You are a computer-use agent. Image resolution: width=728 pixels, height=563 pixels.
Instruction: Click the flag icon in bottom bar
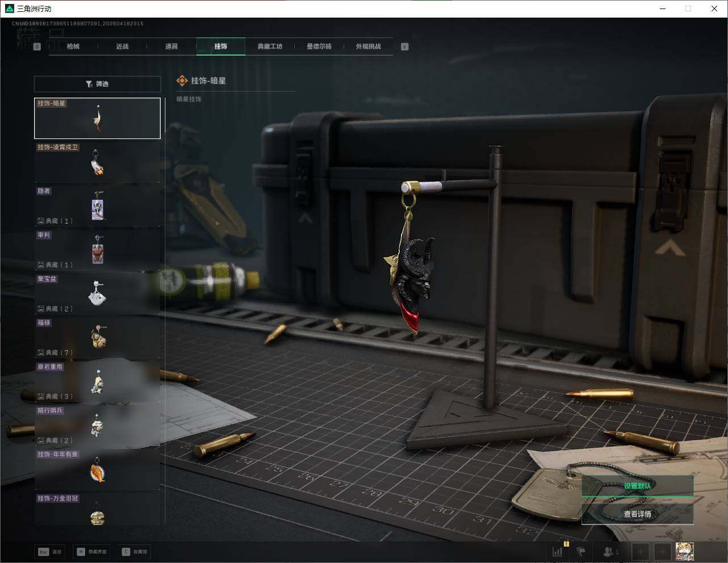581,552
